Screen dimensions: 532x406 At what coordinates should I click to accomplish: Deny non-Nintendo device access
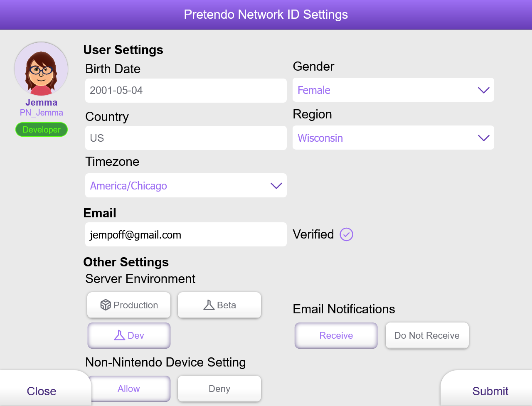click(x=219, y=389)
